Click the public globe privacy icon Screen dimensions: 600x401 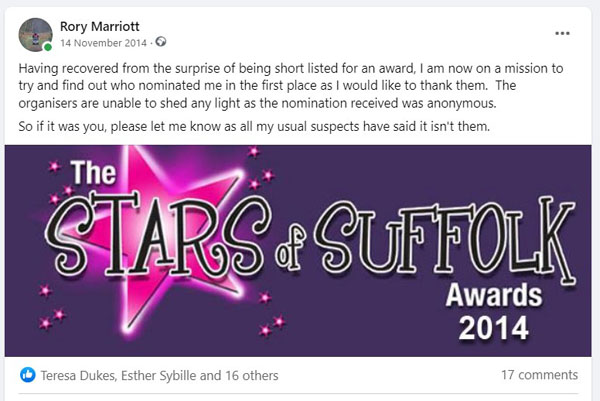(160, 42)
